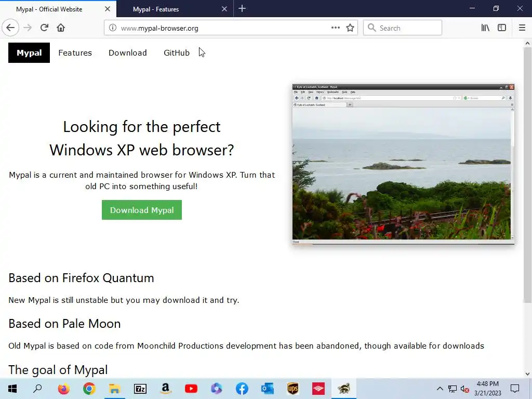Image resolution: width=532 pixels, height=399 pixels.
Task: Click the forward navigation arrow
Action: pyautogui.click(x=28, y=28)
